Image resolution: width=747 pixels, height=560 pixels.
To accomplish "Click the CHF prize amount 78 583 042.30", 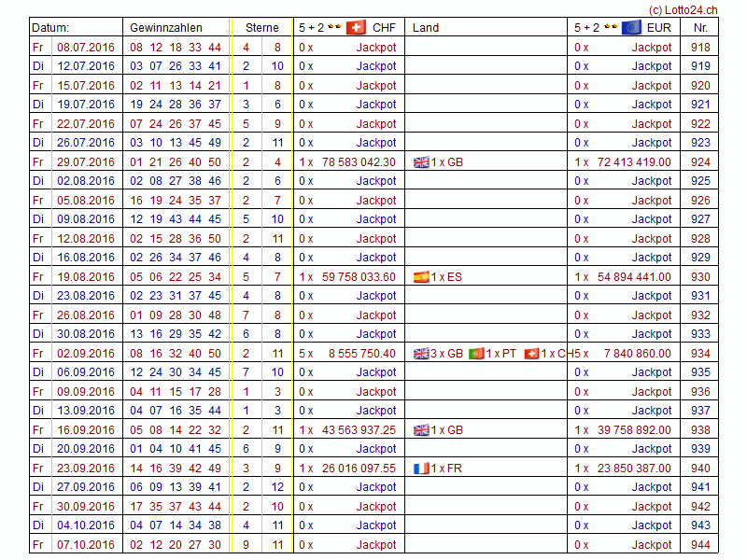I will (x=359, y=162).
